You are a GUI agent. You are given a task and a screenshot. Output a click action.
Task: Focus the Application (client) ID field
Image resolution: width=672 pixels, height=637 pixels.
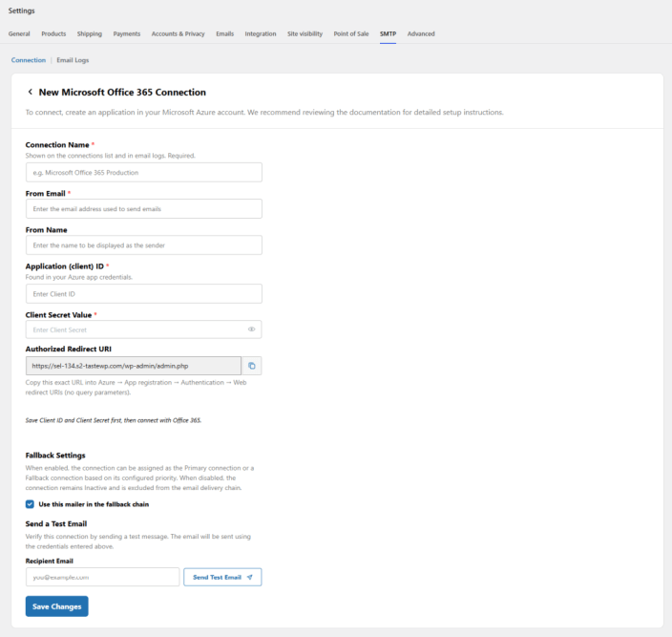144,293
